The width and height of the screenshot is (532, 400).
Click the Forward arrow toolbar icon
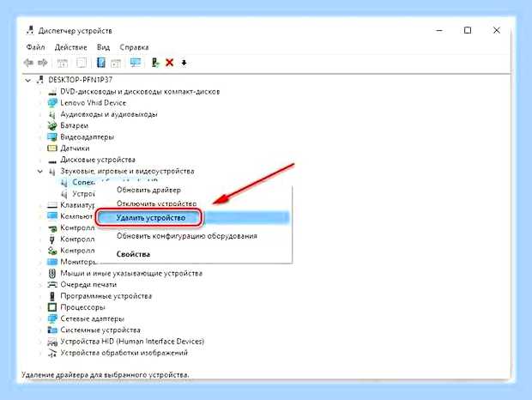[43, 63]
